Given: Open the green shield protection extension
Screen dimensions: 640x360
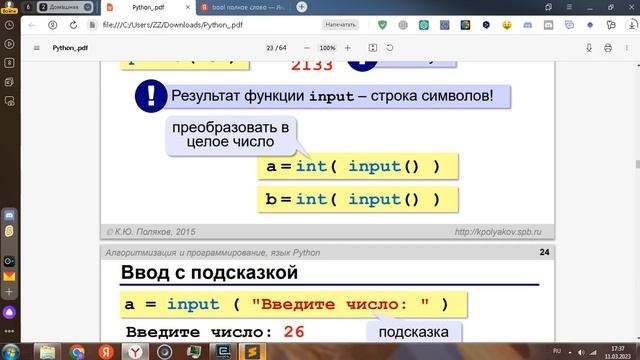Looking at the screenshot, I should tap(382, 25).
